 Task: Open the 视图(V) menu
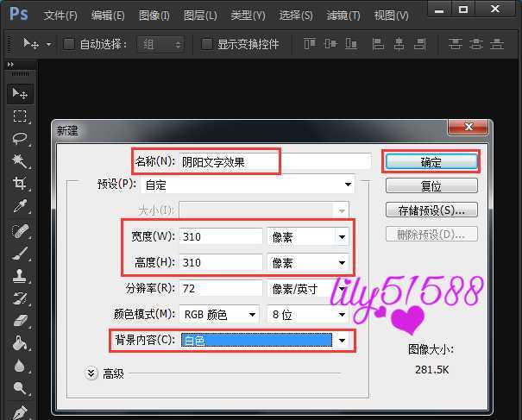[391, 16]
